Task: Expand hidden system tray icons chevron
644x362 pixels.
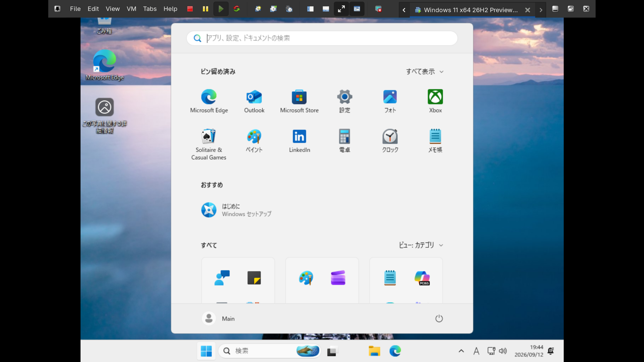Action: pyautogui.click(x=461, y=351)
